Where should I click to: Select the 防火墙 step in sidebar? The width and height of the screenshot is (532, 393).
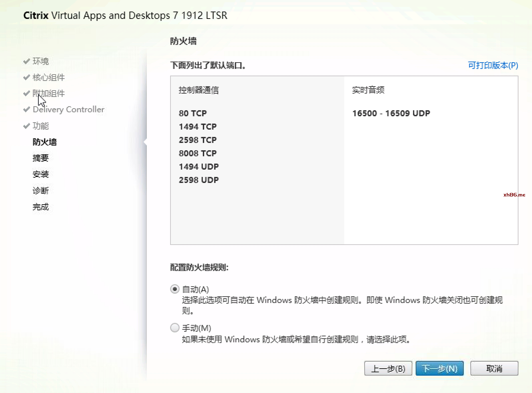(44, 142)
